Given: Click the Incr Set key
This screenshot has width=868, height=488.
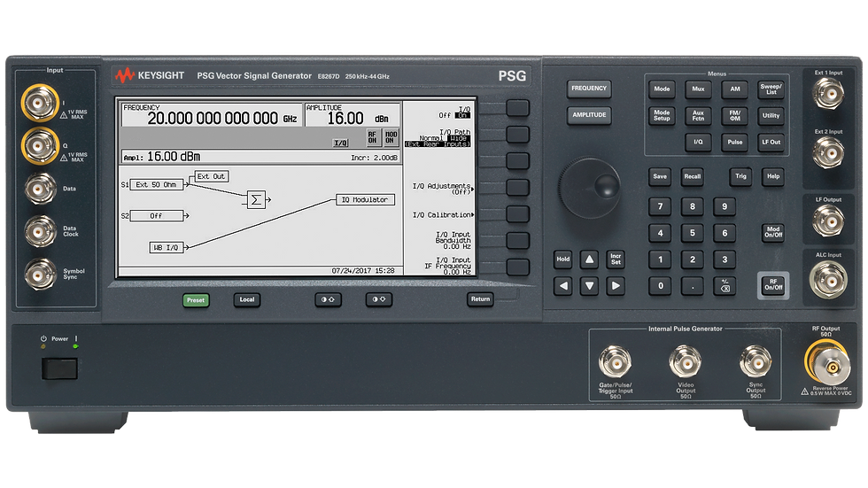Looking at the screenshot, I should (x=616, y=259).
